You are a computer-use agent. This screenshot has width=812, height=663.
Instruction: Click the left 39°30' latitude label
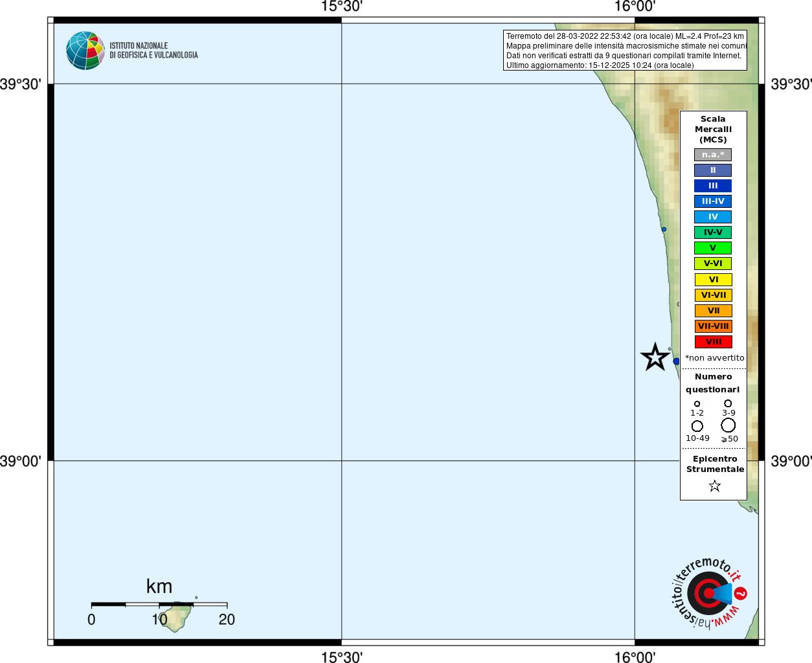pyautogui.click(x=21, y=84)
